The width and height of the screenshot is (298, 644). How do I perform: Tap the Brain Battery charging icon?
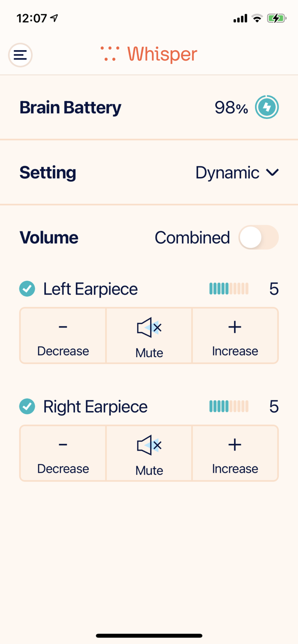tap(267, 107)
